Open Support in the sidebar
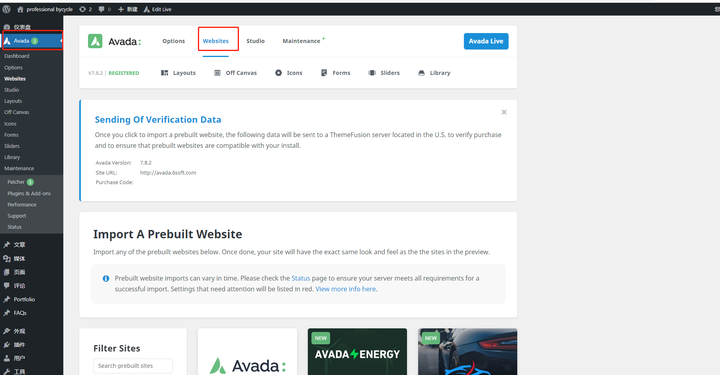The image size is (720, 375). [x=17, y=216]
